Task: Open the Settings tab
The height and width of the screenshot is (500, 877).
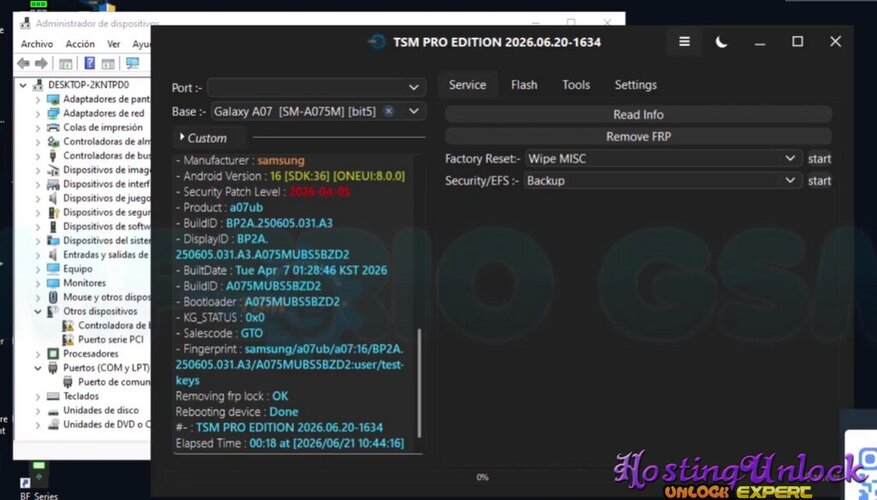Action: 636,85
